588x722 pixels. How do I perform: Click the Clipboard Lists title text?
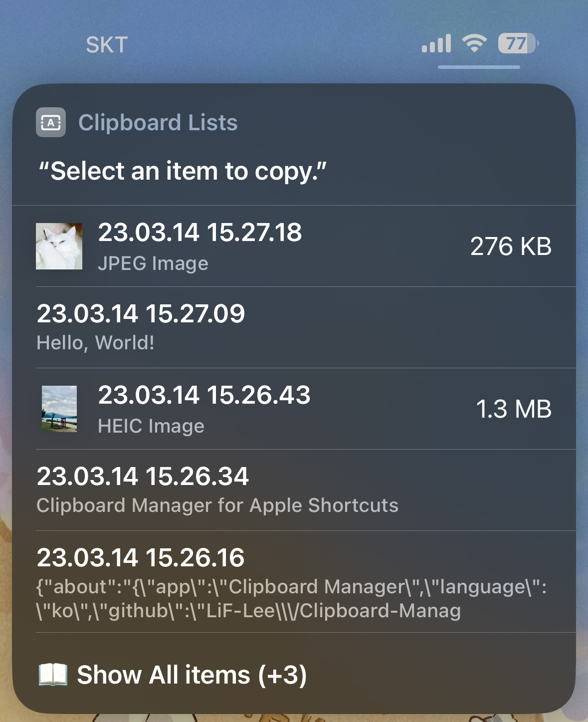tap(159, 122)
